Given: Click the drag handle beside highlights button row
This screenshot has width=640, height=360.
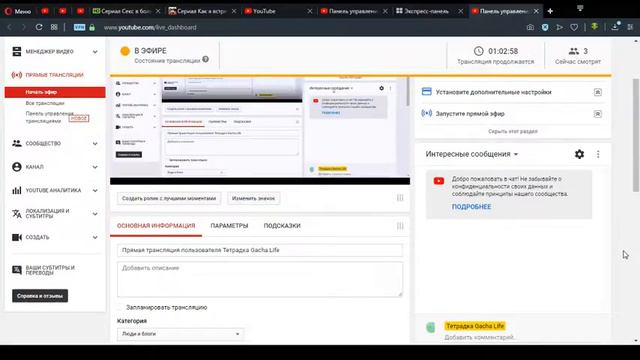Looking at the screenshot, I should (400, 198).
